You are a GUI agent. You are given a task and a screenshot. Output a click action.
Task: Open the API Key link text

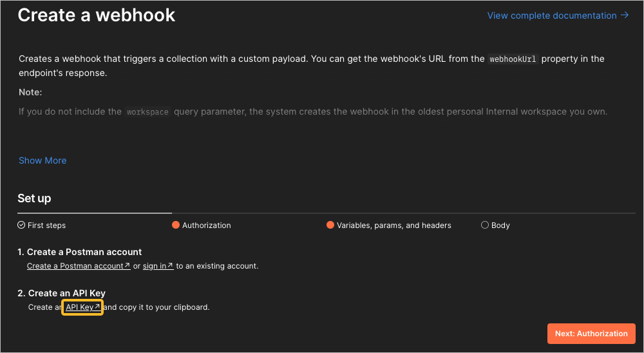(80, 307)
